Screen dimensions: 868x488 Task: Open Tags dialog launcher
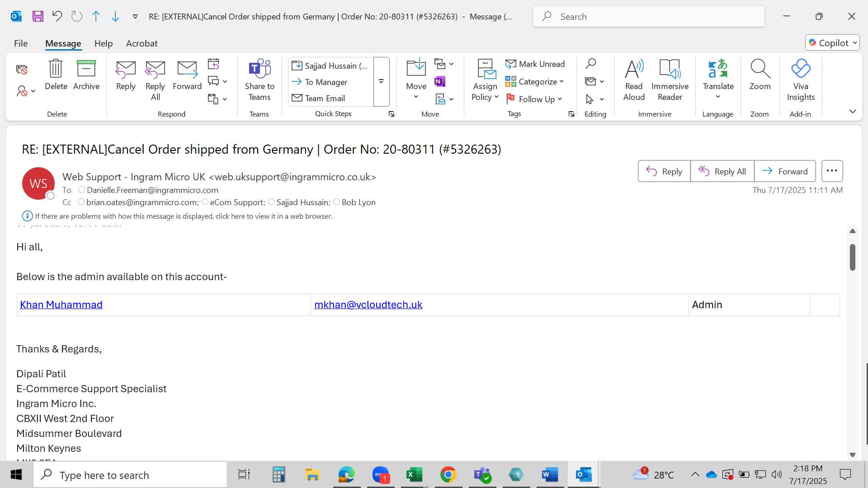click(x=571, y=114)
